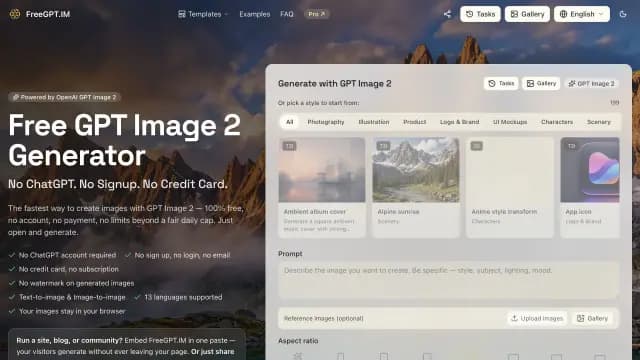
Task: Pick the App icon style thumbnail
Action: coord(590,170)
